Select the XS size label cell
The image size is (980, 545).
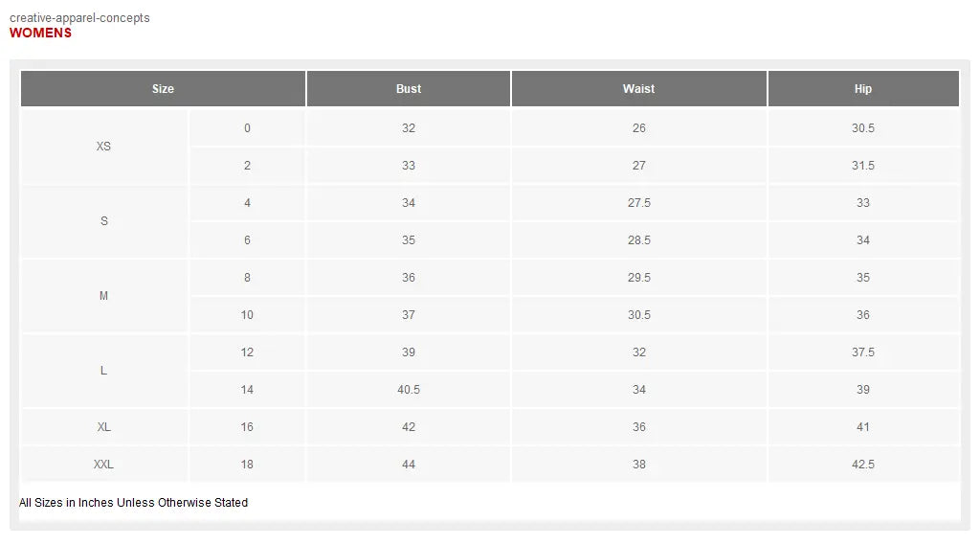point(103,147)
